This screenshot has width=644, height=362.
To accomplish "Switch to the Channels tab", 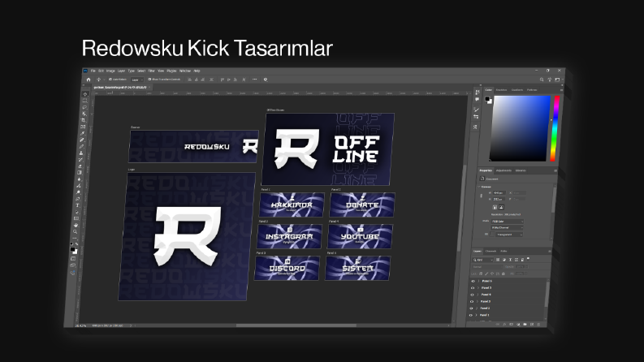I will coord(491,251).
